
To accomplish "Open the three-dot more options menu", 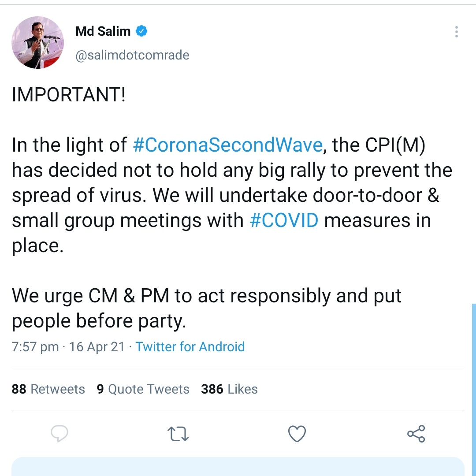I will pos(457,32).
